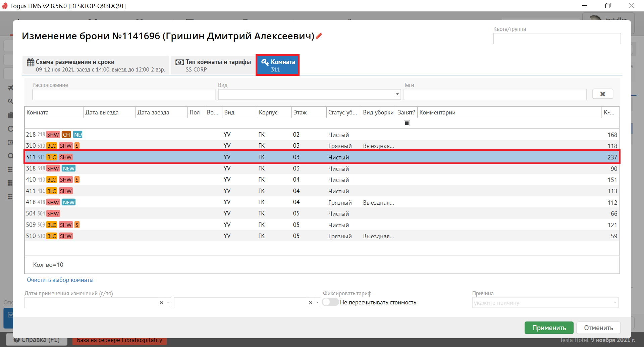Screen dimensions: 644x347
Task: Click the Очистить выбор комнаты link
Action: tap(60, 280)
